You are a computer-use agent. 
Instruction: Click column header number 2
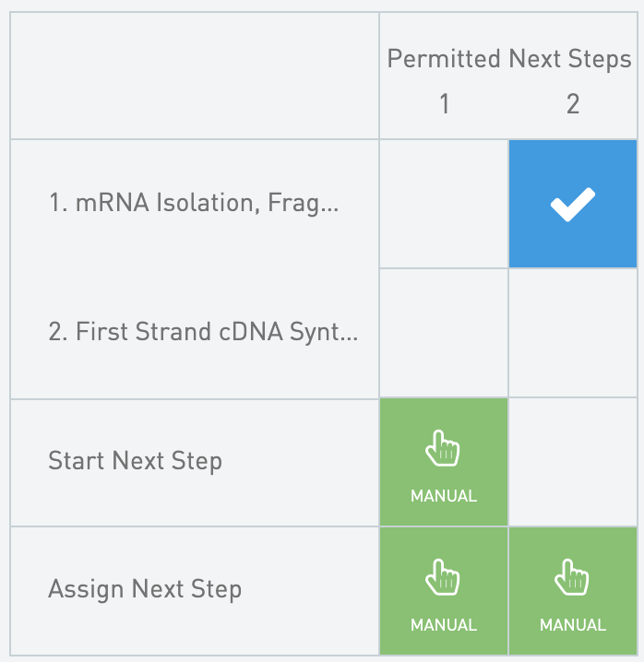click(x=572, y=104)
